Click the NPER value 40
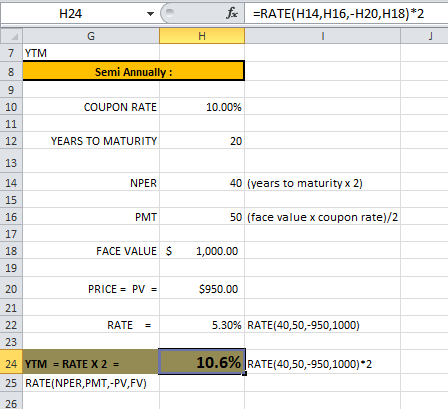This screenshot has height=409, width=448. click(202, 183)
